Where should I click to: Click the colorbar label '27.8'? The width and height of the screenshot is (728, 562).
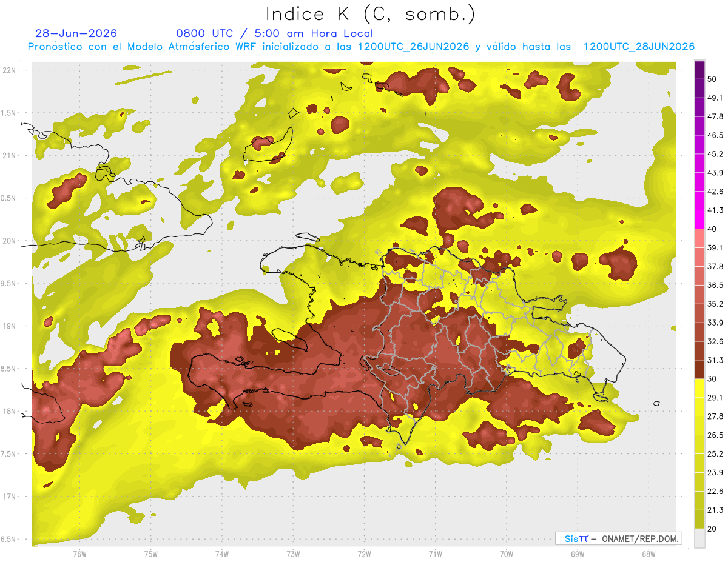click(x=715, y=416)
